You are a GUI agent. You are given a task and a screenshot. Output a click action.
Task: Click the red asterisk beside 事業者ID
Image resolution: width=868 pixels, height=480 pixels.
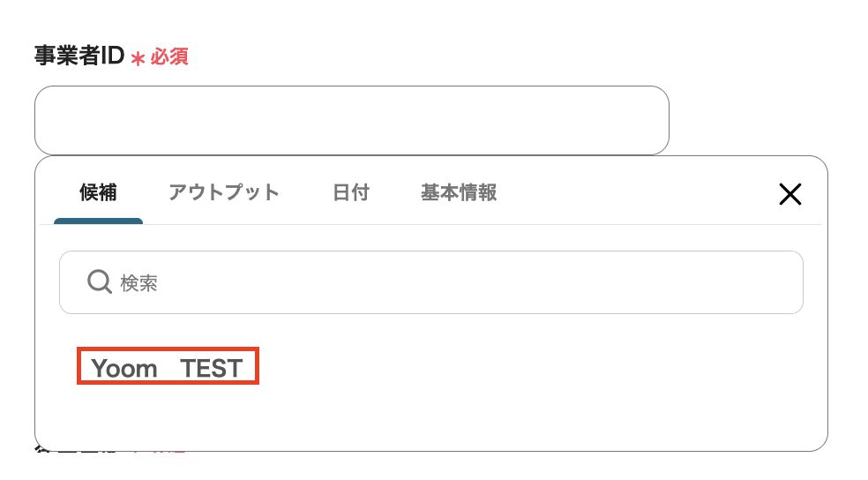coord(137,59)
